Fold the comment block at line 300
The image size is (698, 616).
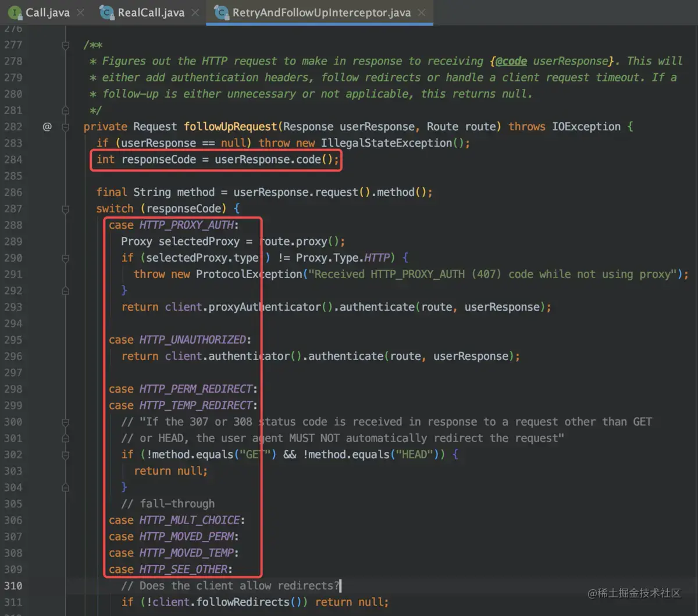66,422
